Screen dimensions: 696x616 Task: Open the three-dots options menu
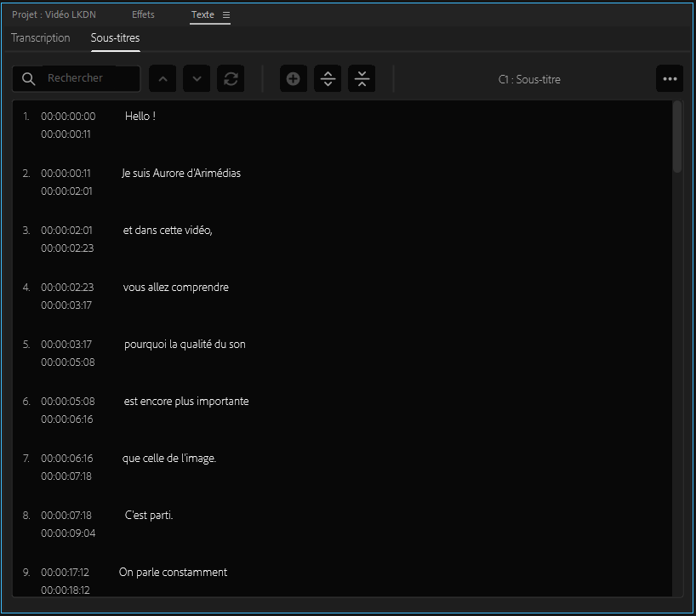coord(670,79)
